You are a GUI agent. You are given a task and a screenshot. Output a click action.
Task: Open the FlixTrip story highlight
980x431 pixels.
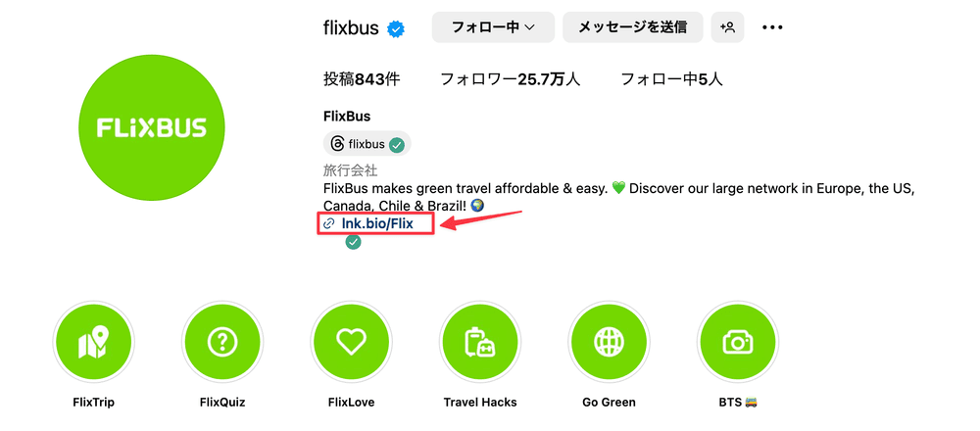pos(94,342)
